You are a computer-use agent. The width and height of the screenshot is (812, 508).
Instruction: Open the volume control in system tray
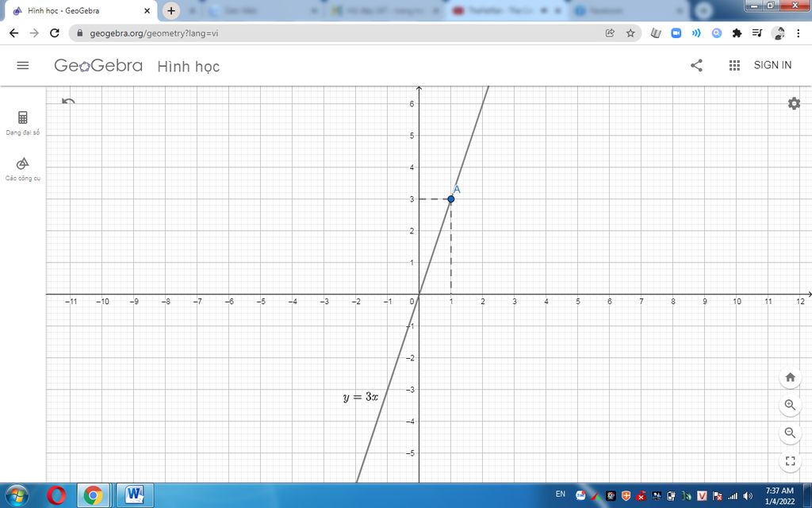click(x=747, y=496)
